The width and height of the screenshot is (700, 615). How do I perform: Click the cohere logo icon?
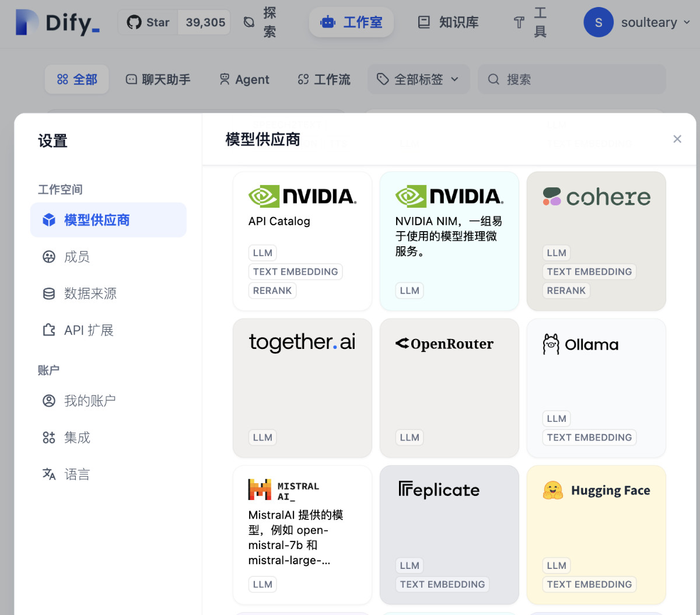tap(552, 197)
